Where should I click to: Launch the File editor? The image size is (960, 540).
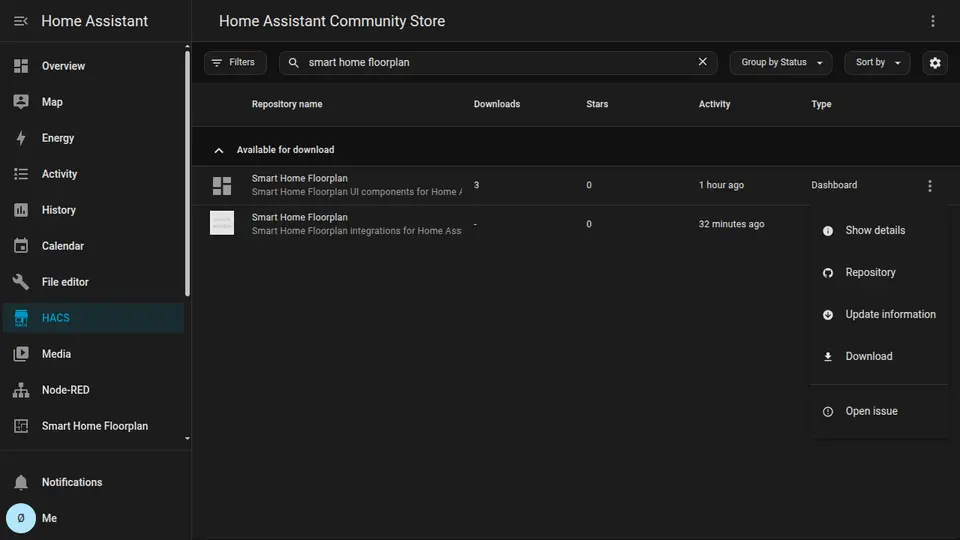tap(93, 282)
